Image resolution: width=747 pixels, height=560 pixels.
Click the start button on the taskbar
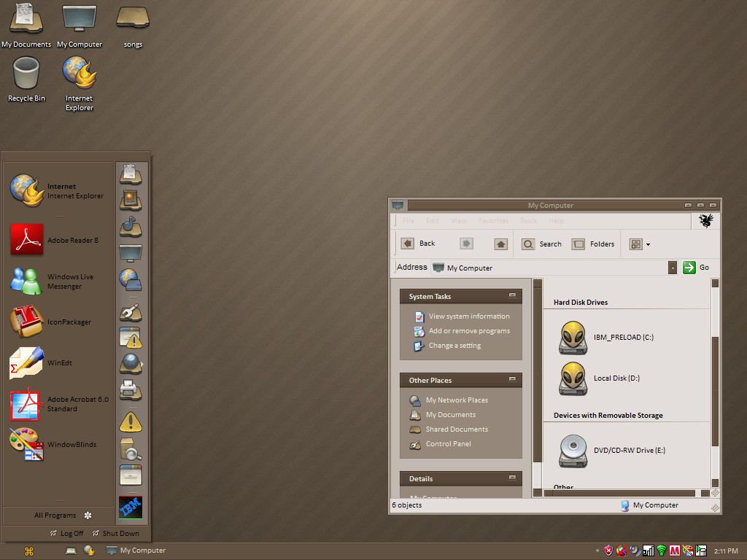click(x=28, y=551)
